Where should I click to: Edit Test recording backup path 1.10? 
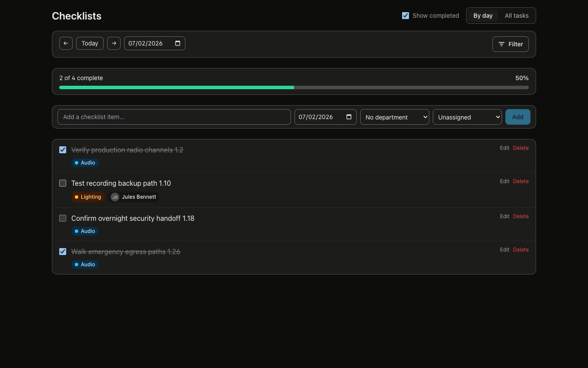pos(505,181)
